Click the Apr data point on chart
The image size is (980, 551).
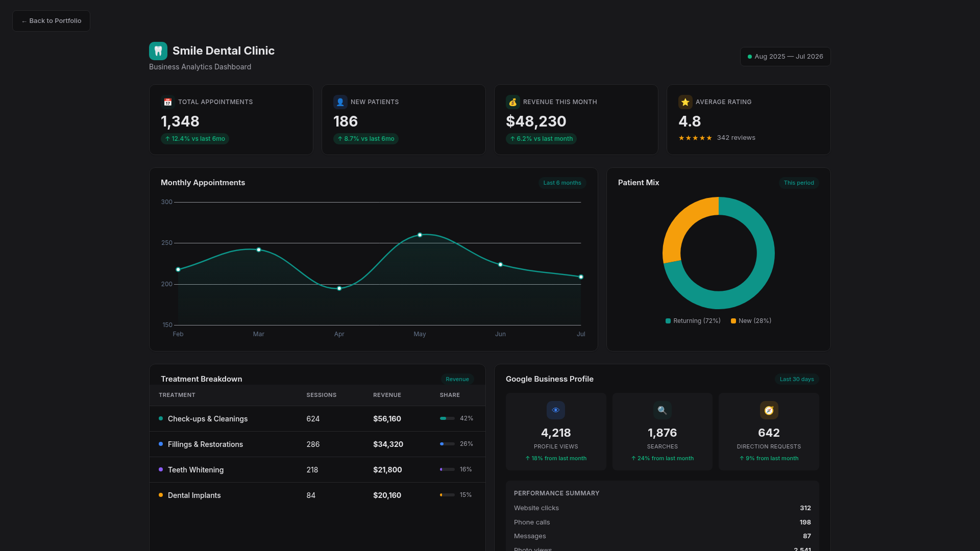[339, 289]
